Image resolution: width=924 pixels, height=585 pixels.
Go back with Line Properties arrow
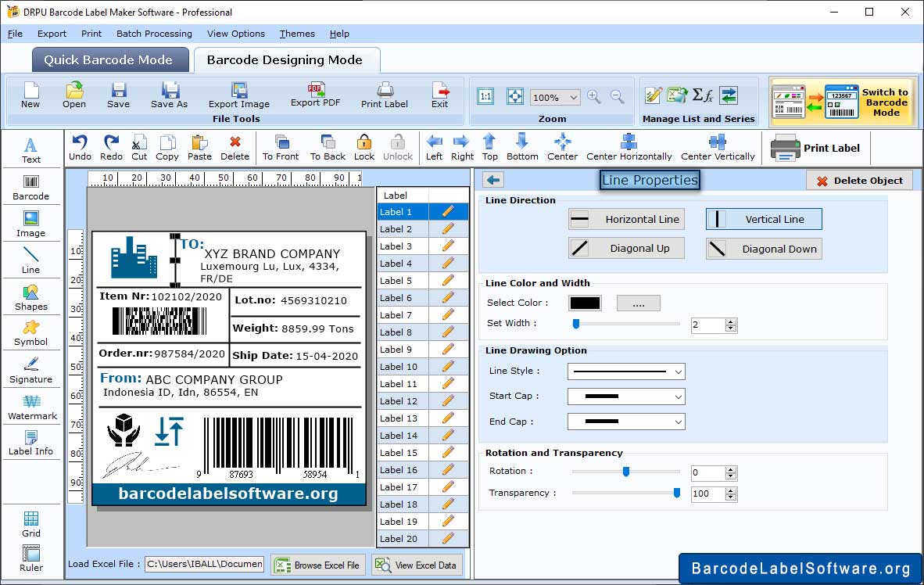point(493,180)
